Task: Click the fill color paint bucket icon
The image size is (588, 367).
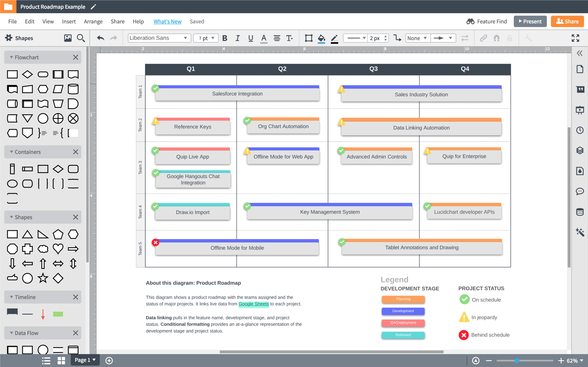Action: pyautogui.click(x=321, y=38)
